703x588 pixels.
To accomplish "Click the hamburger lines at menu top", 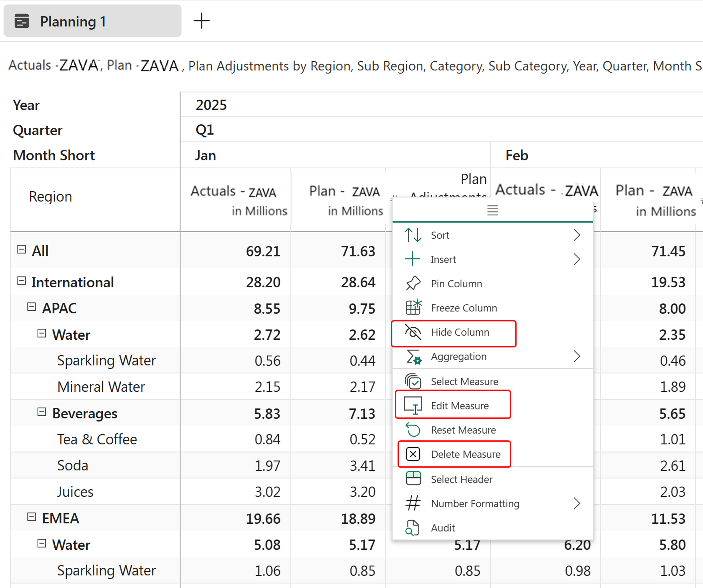I will (493, 210).
